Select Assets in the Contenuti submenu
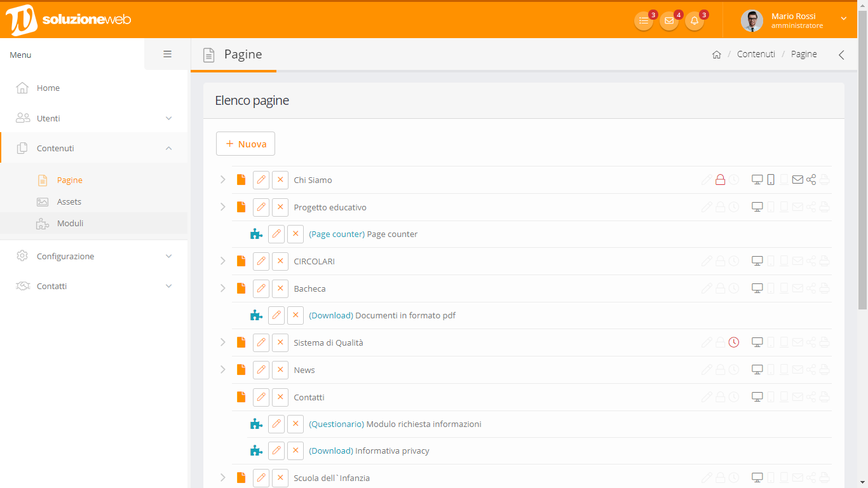 tap(69, 201)
